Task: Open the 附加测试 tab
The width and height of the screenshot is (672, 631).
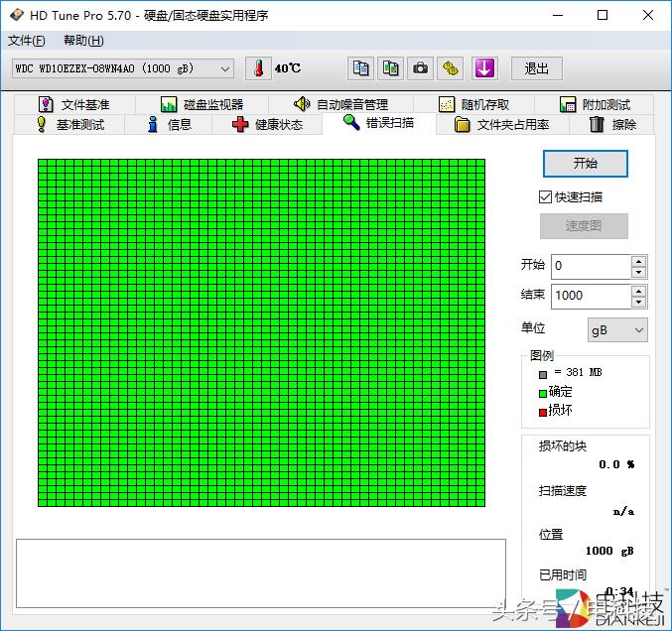Action: 595,104
